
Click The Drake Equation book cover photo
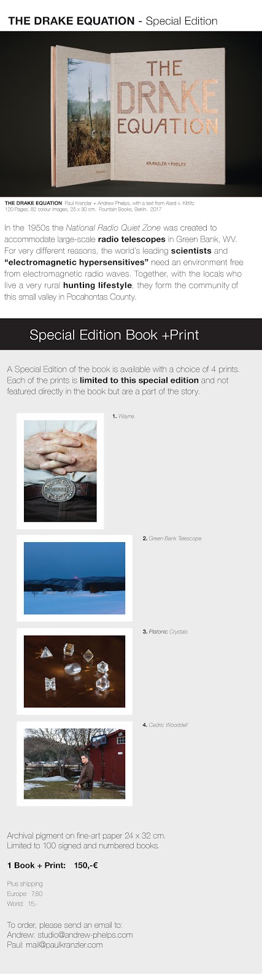coord(131,114)
